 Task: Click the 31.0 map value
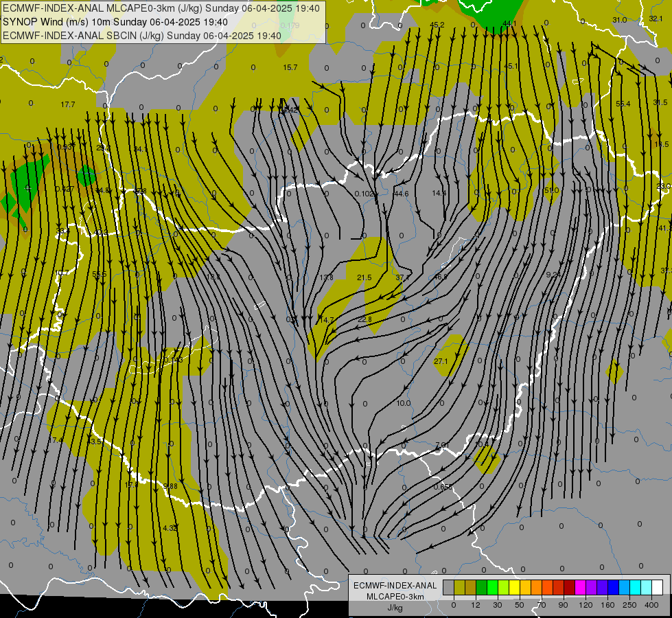click(x=620, y=20)
